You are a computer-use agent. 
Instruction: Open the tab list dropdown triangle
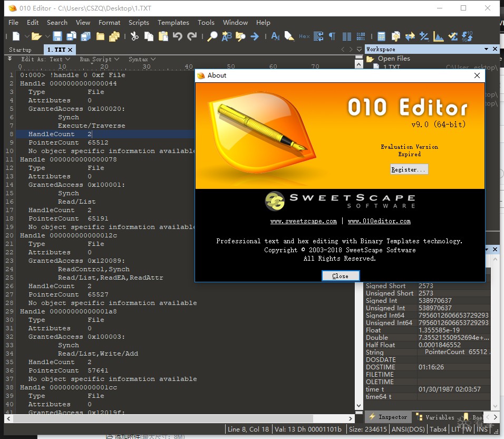coord(359,49)
